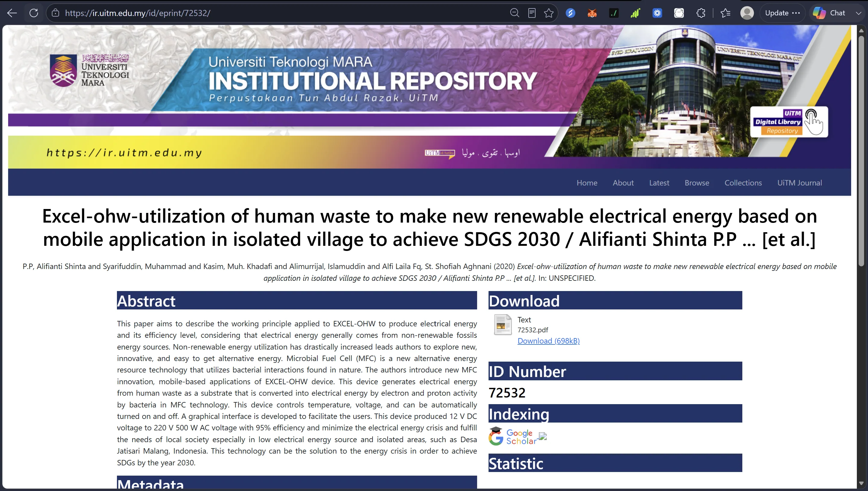Click the address bar URL field
868x491 pixels.
point(276,13)
